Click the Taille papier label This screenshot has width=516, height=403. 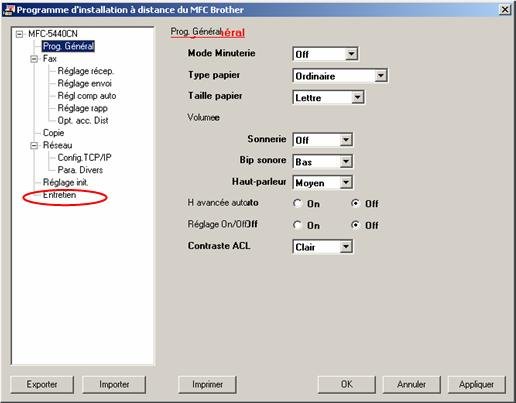pyautogui.click(x=215, y=96)
